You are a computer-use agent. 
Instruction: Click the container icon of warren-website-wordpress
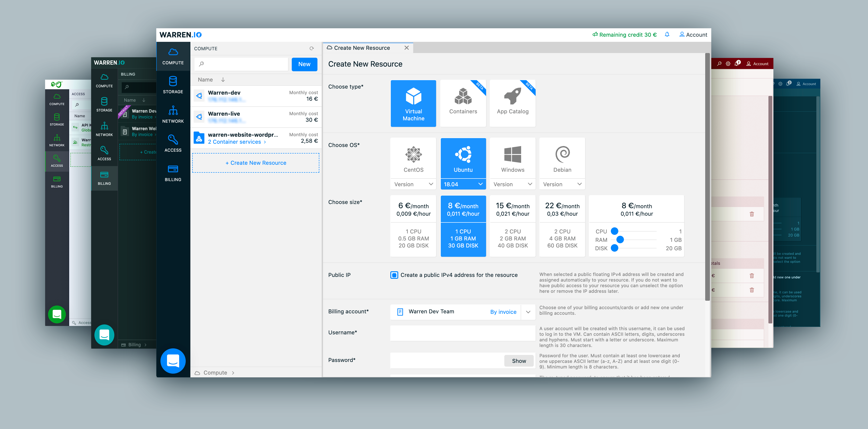(x=199, y=138)
